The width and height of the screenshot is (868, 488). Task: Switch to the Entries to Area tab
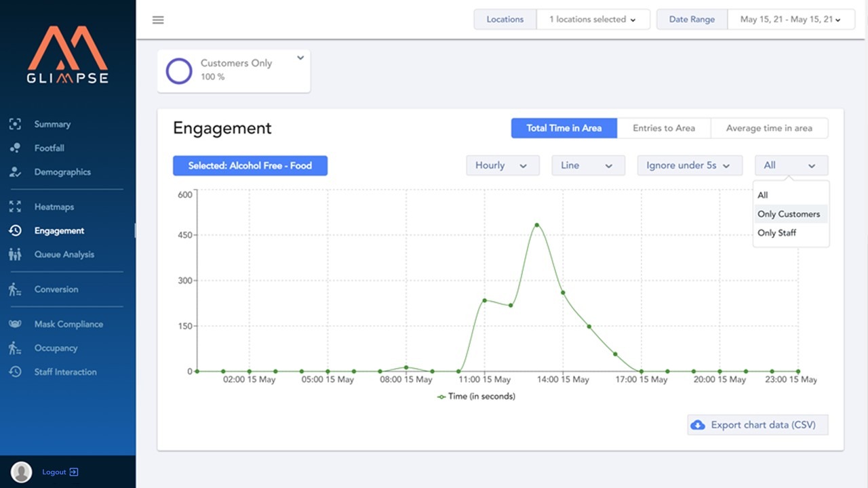[663, 127]
